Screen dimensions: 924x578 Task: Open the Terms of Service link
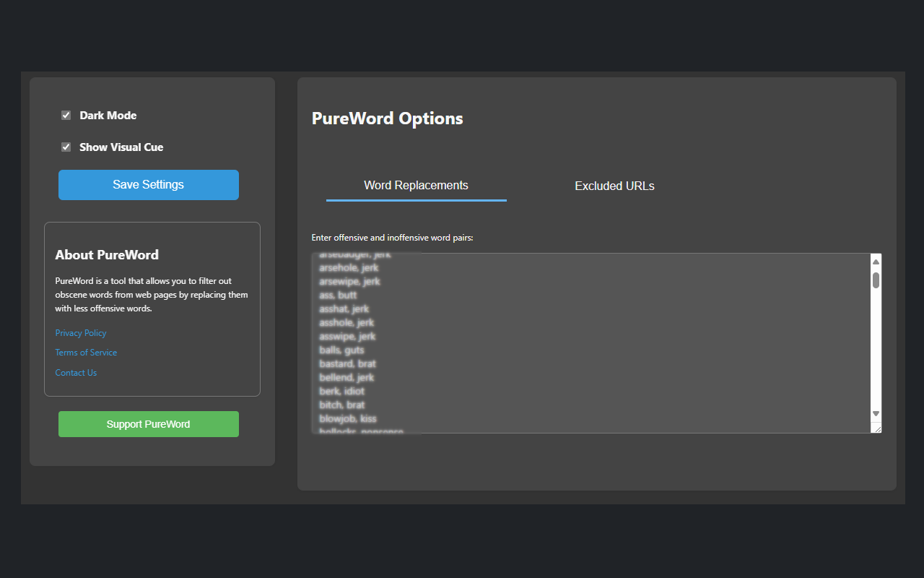86,353
